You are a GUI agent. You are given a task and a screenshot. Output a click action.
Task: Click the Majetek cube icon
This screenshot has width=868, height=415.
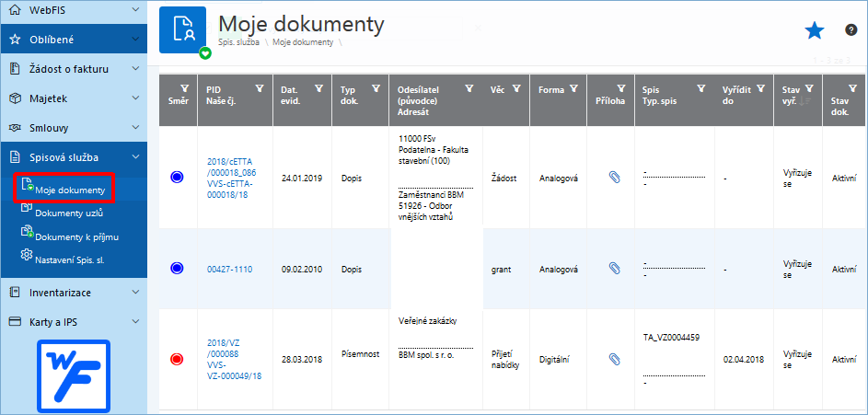coord(16,98)
